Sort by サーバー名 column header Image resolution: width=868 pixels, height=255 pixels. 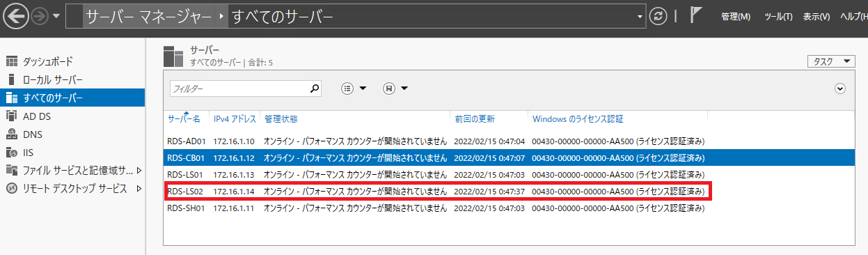click(x=184, y=118)
